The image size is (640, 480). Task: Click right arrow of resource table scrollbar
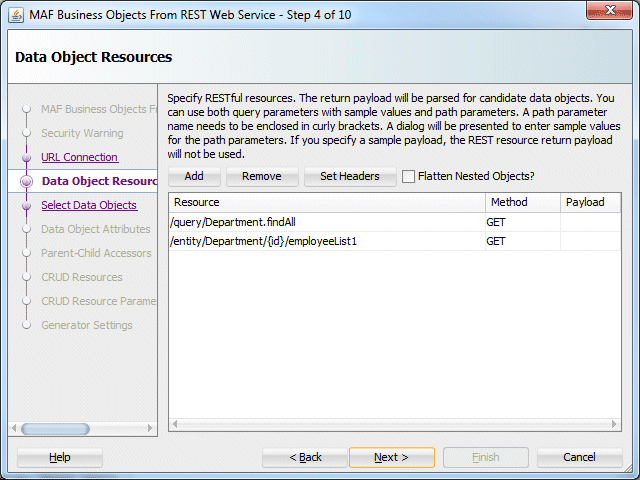614,424
